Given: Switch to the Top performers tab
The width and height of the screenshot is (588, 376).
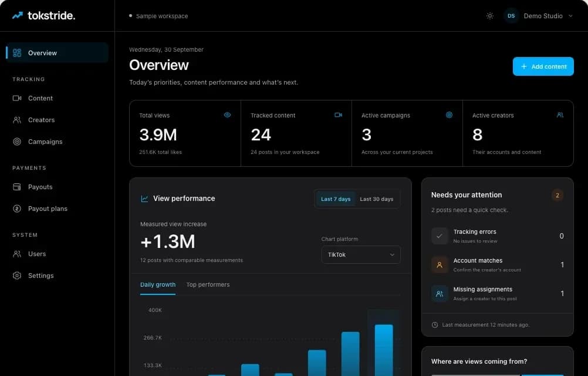Looking at the screenshot, I should [208, 285].
